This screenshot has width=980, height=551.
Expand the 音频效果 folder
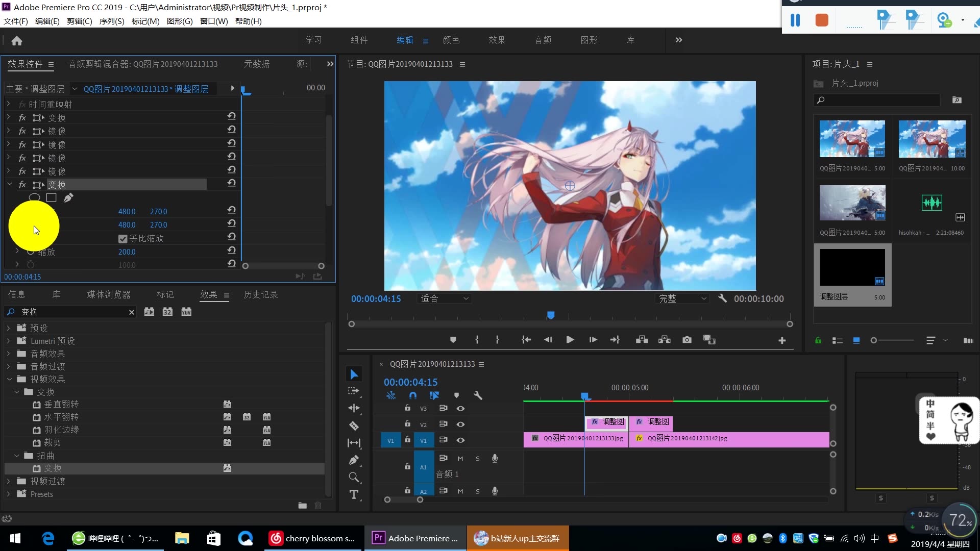(9, 354)
